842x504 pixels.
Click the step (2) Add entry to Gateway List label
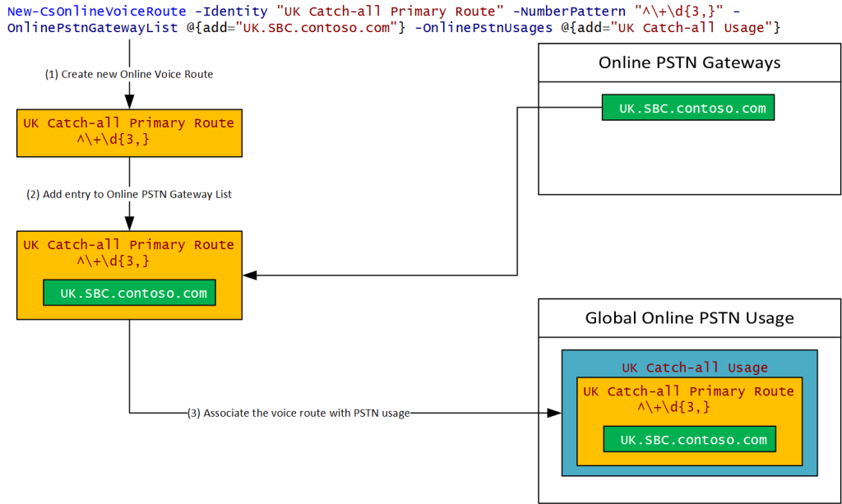(129, 195)
